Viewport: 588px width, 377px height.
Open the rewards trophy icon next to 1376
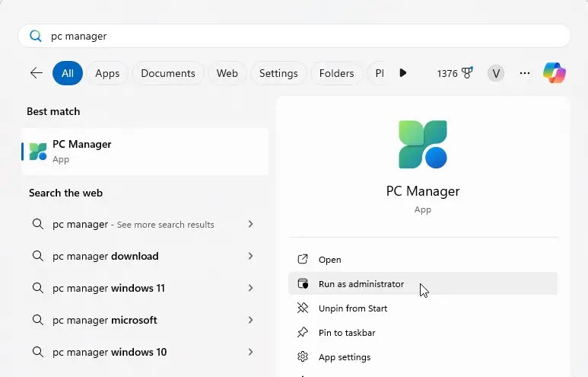pyautogui.click(x=467, y=73)
